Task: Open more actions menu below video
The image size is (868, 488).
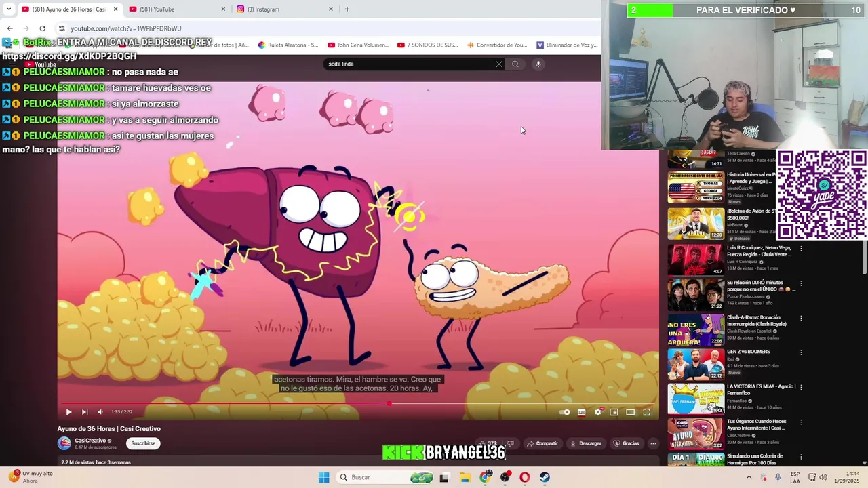Action: (x=653, y=443)
